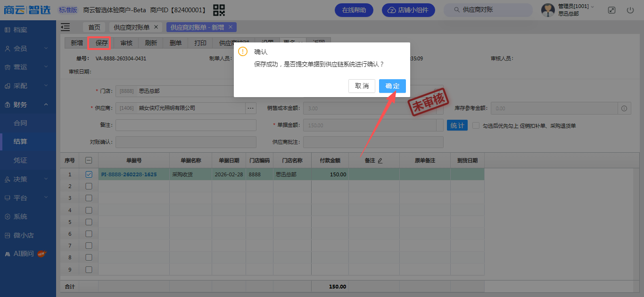This screenshot has height=297, width=644.
Task: Click the power logout icon
Action: [x=630, y=10]
